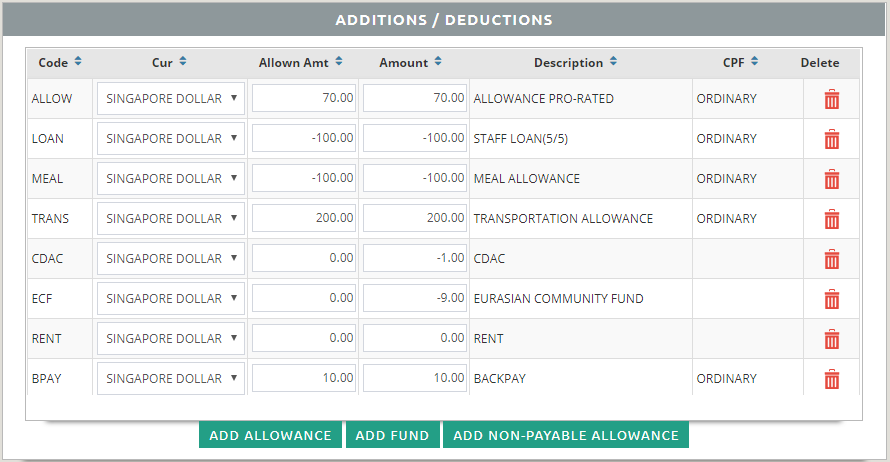Image resolution: width=890 pixels, height=462 pixels.
Task: Open currency dropdown for CDAC row
Action: click(171, 258)
